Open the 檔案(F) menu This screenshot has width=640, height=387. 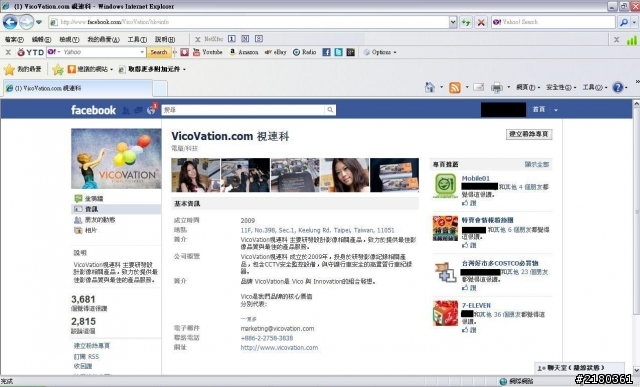tap(14, 40)
